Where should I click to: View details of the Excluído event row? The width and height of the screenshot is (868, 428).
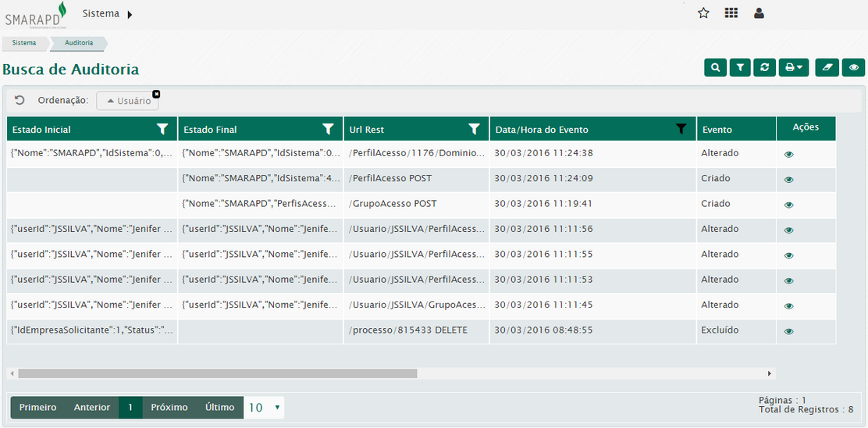[x=788, y=331]
